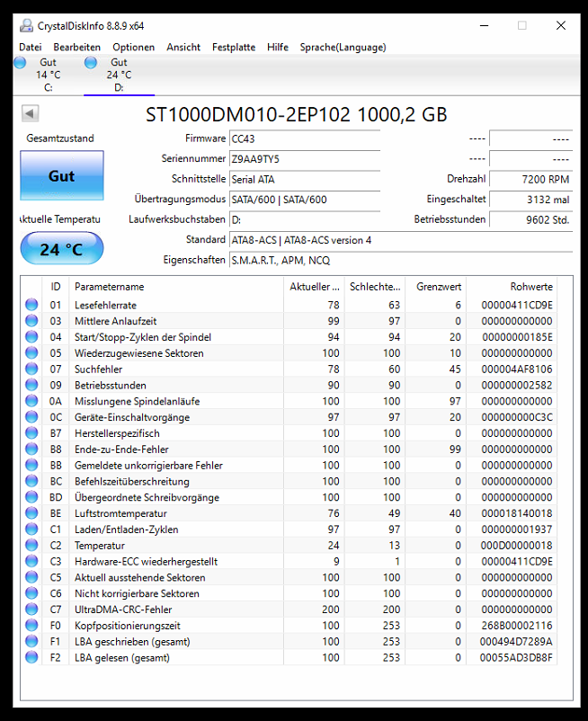Click the Firmware value field CC43
The width and height of the screenshot is (588, 721).
coord(304,139)
